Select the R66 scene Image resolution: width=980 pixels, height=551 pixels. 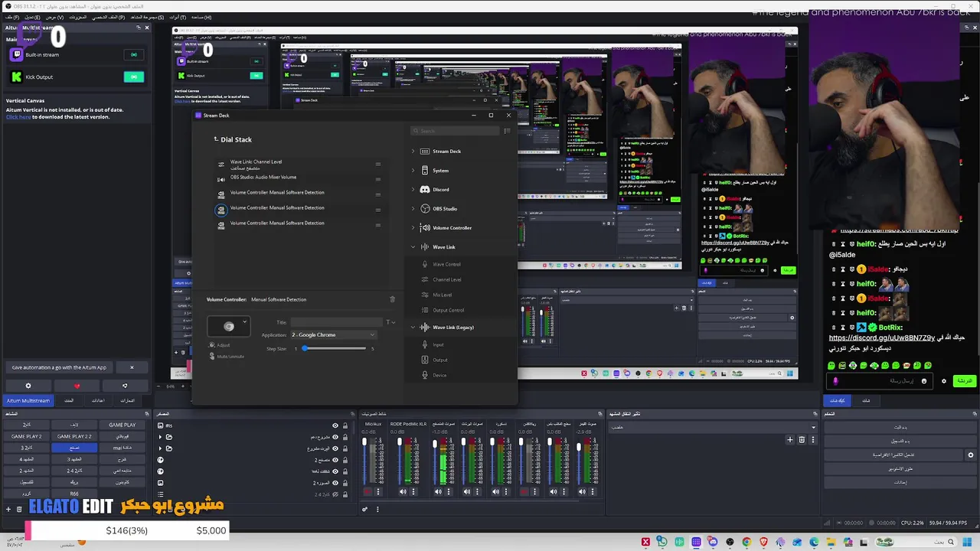pos(74,494)
